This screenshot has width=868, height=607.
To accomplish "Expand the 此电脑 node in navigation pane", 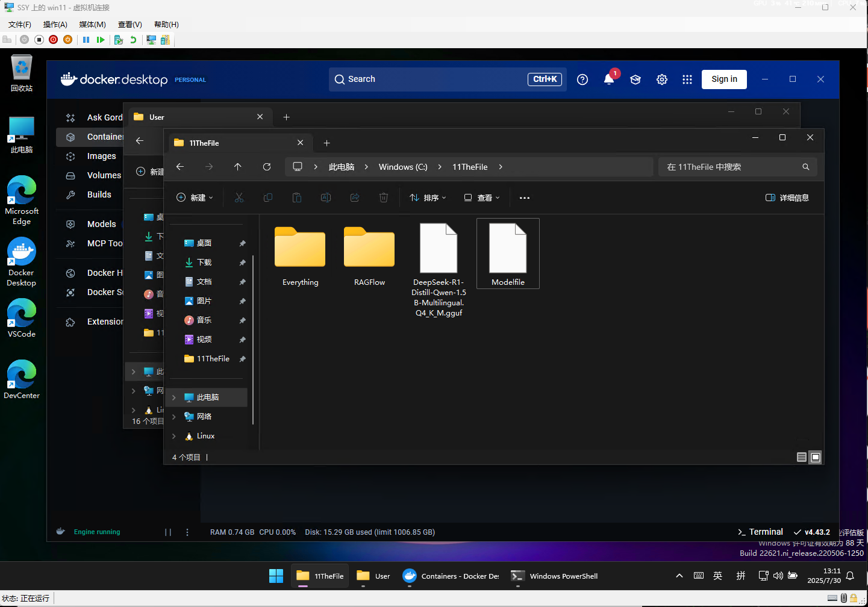I will click(x=174, y=397).
